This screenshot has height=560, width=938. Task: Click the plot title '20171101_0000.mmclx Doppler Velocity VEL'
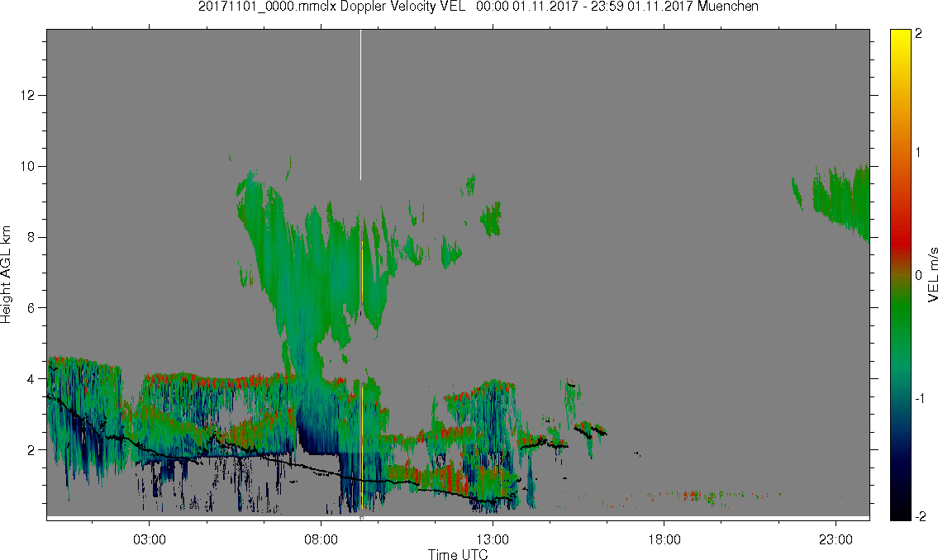coord(332,7)
